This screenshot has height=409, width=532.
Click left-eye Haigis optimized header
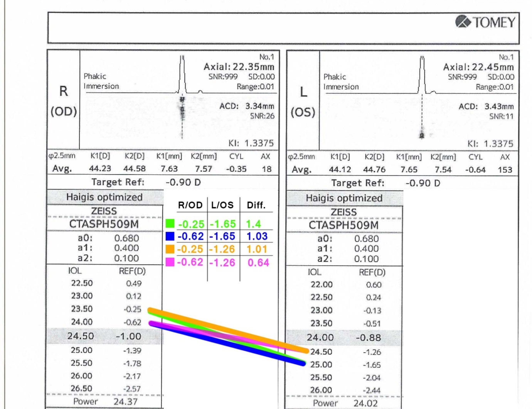pos(344,198)
